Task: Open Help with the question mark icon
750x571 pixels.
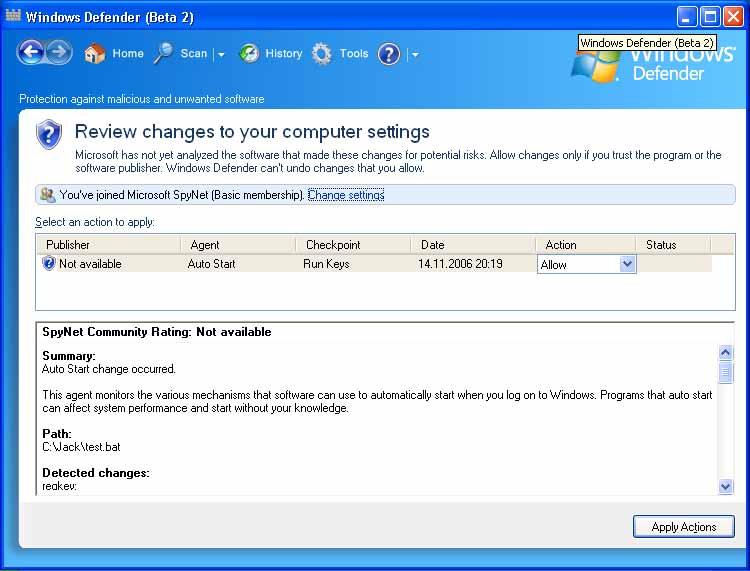Action: (389, 54)
